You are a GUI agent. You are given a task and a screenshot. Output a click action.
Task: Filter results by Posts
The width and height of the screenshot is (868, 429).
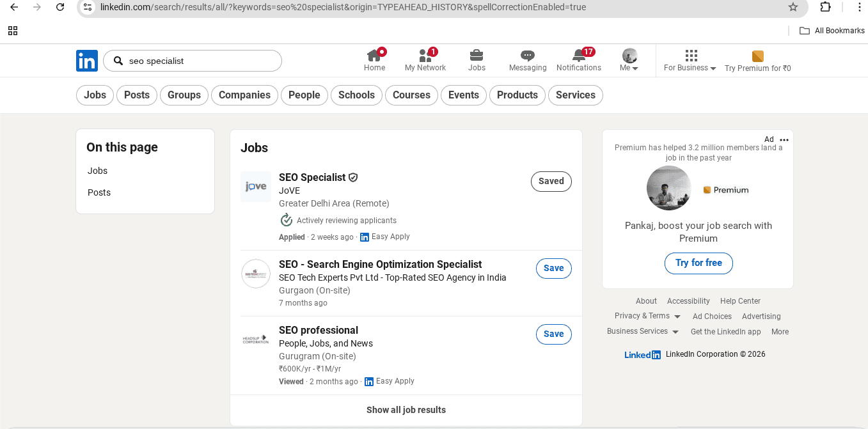pos(137,95)
